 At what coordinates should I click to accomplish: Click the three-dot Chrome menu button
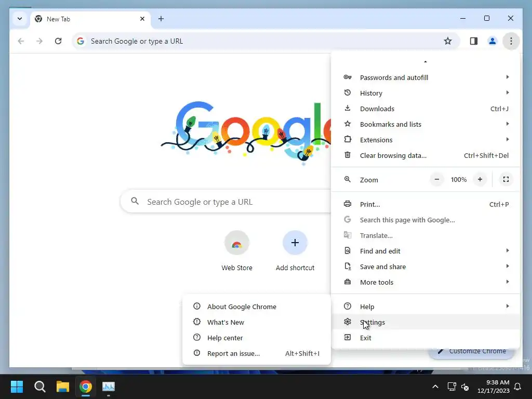click(511, 41)
